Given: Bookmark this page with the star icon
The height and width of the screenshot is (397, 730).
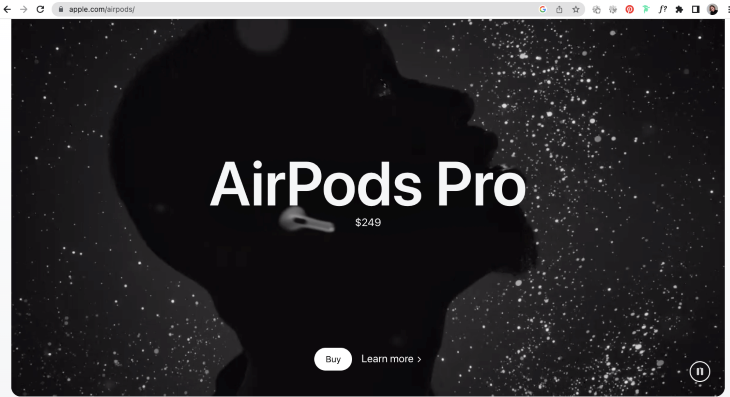Looking at the screenshot, I should [576, 9].
